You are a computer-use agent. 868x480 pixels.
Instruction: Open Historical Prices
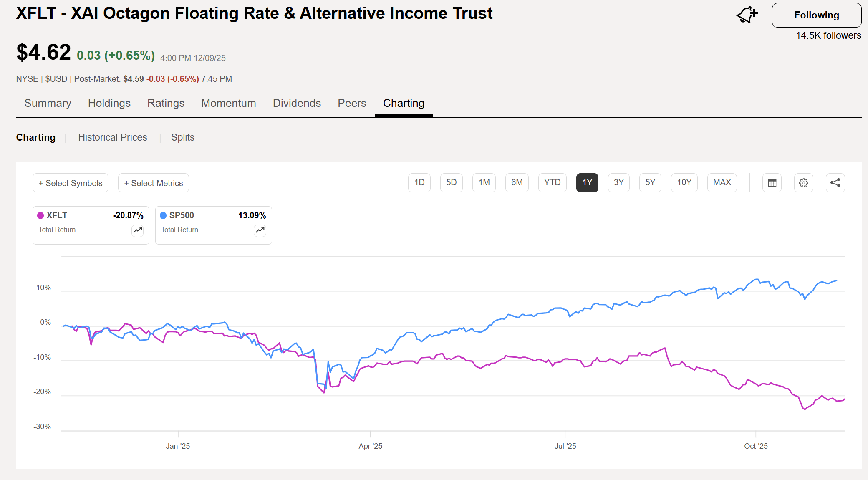pyautogui.click(x=113, y=137)
